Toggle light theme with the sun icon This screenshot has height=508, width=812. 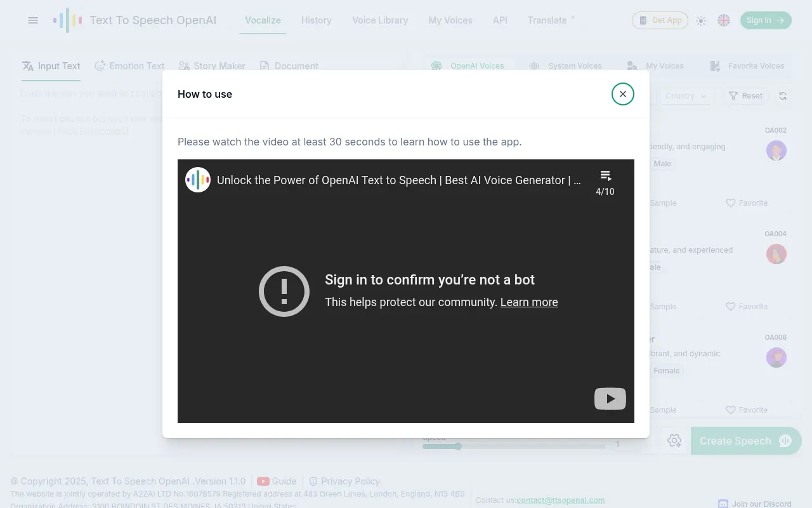tap(701, 20)
